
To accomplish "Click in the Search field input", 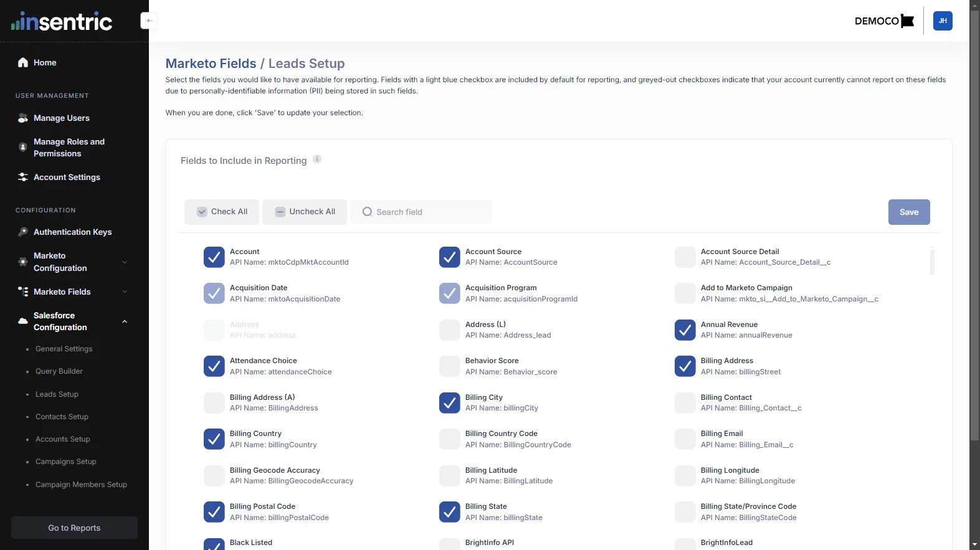I will pos(421,212).
